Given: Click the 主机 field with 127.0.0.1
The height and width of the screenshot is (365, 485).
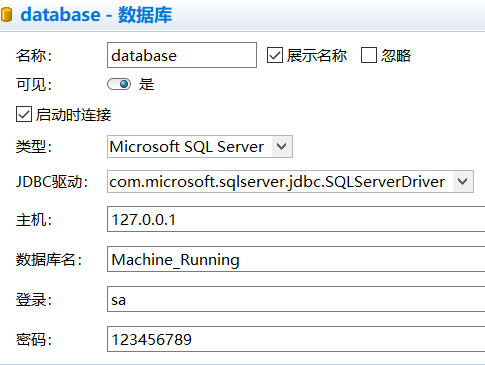Looking at the screenshot, I should [296, 219].
